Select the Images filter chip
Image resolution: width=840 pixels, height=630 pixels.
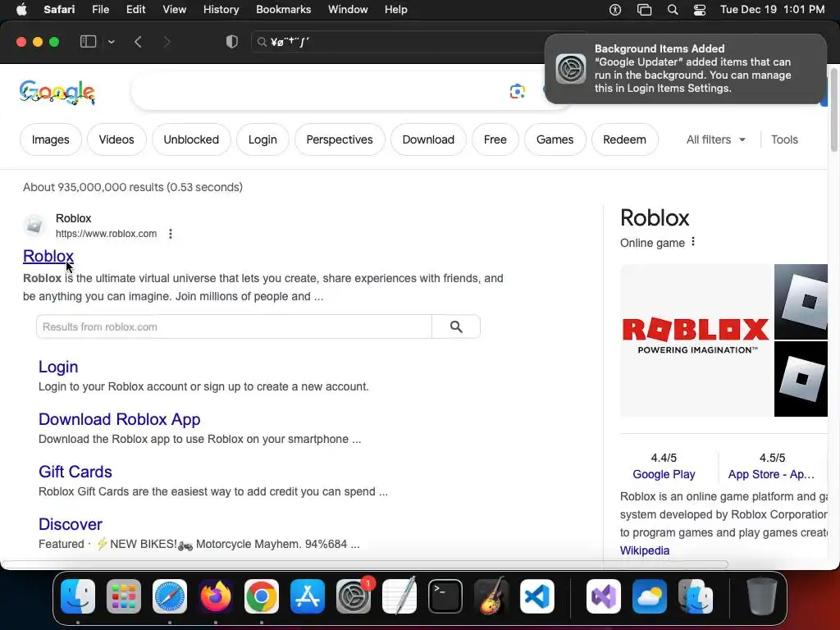pyautogui.click(x=50, y=139)
